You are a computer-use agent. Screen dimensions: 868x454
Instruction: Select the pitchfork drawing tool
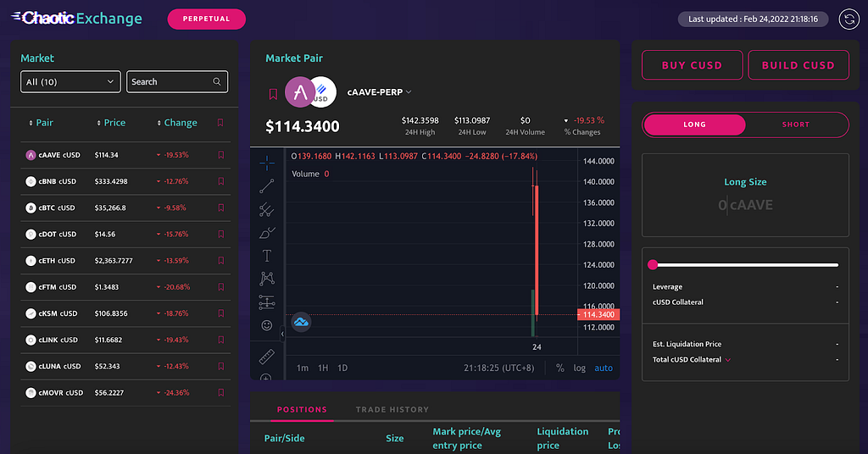click(267, 209)
